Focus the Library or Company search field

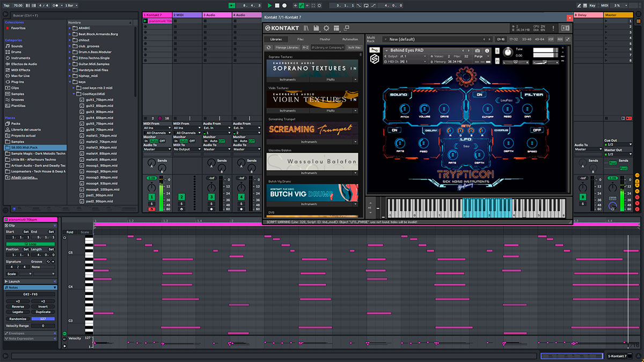point(328,48)
